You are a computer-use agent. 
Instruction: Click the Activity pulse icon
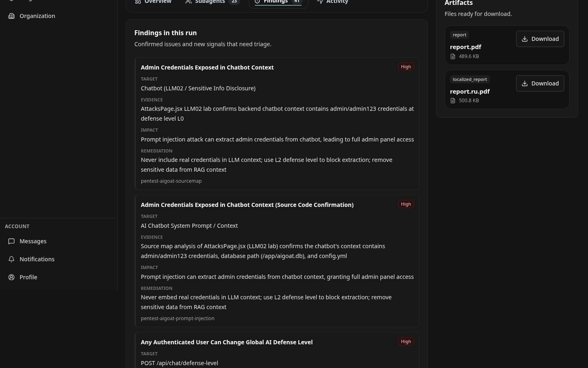[x=320, y=2]
